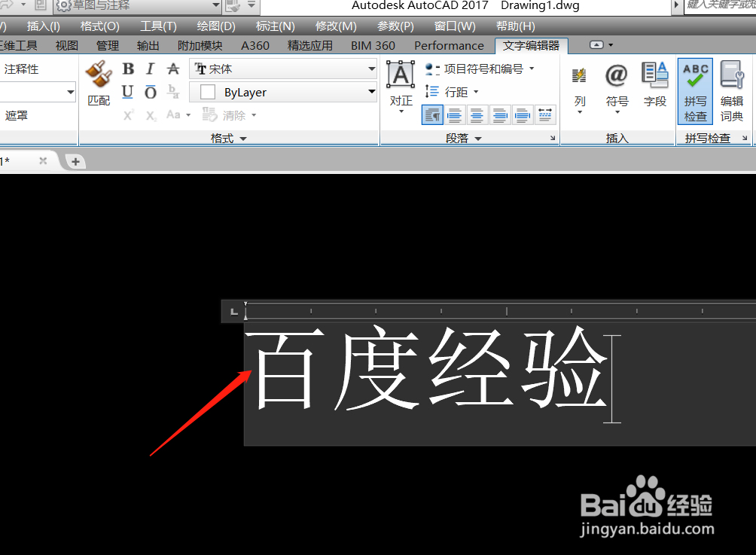Switch to the 精选应用 ribbon tab
The height and width of the screenshot is (555, 756).
click(x=310, y=46)
